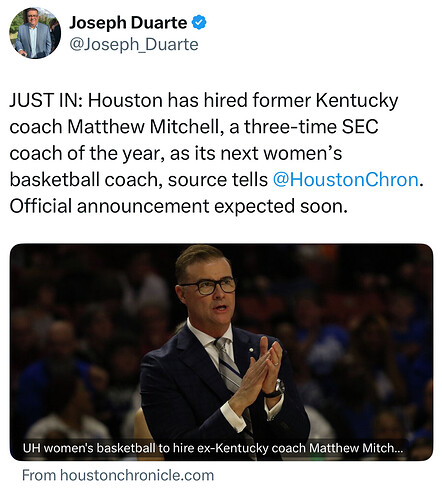Click the coach's eyeglasses in photo
This screenshot has width=442, height=500.
tap(208, 286)
